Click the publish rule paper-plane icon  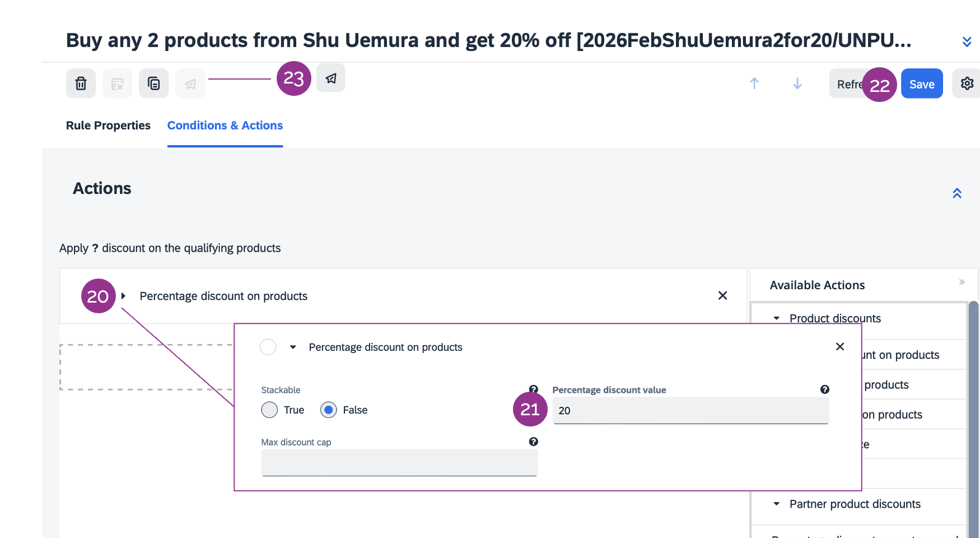(x=331, y=78)
